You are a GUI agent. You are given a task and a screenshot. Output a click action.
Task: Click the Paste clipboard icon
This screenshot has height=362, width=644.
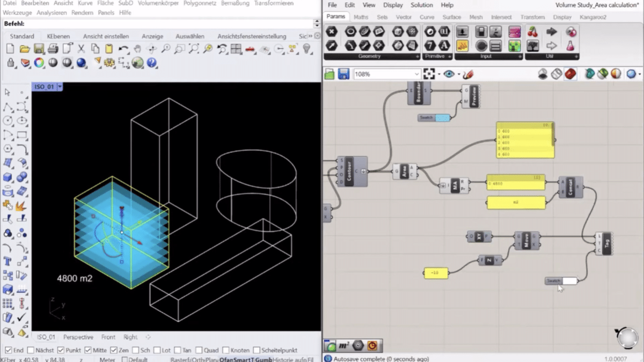(109, 49)
